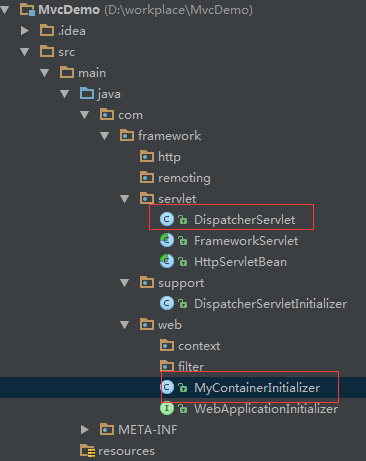Click the HttpServletBean abstract class icon
Screen dimensions: 366x461
pyautogui.click(x=167, y=261)
